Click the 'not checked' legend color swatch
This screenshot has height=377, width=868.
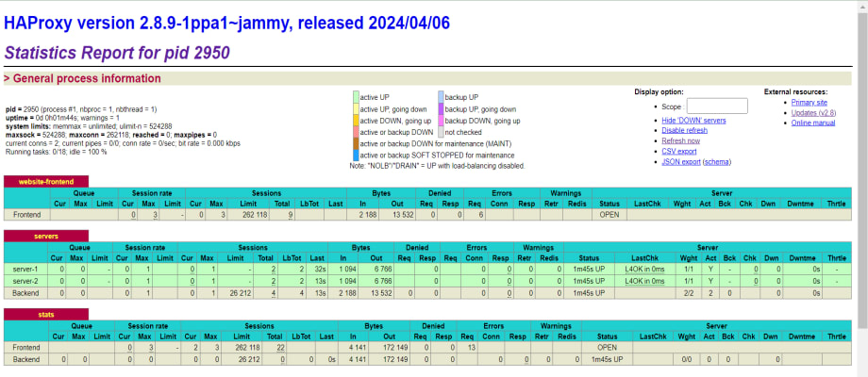coord(441,133)
